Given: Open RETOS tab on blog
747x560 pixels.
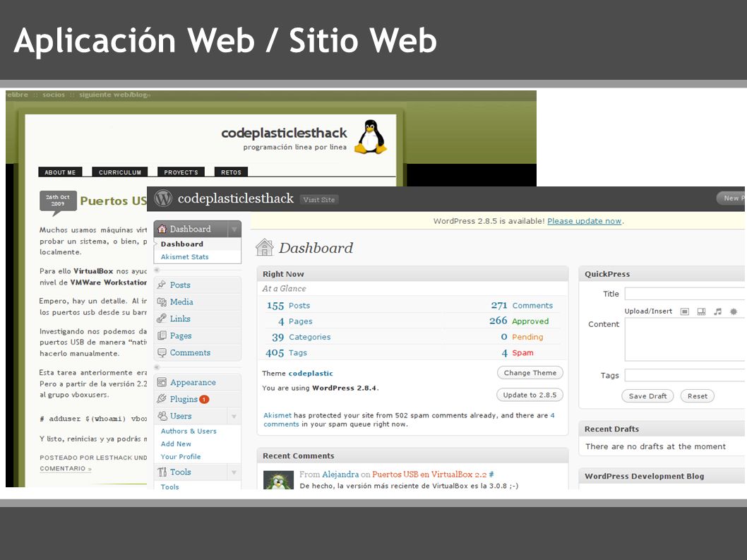Looking at the screenshot, I should pos(231,172).
